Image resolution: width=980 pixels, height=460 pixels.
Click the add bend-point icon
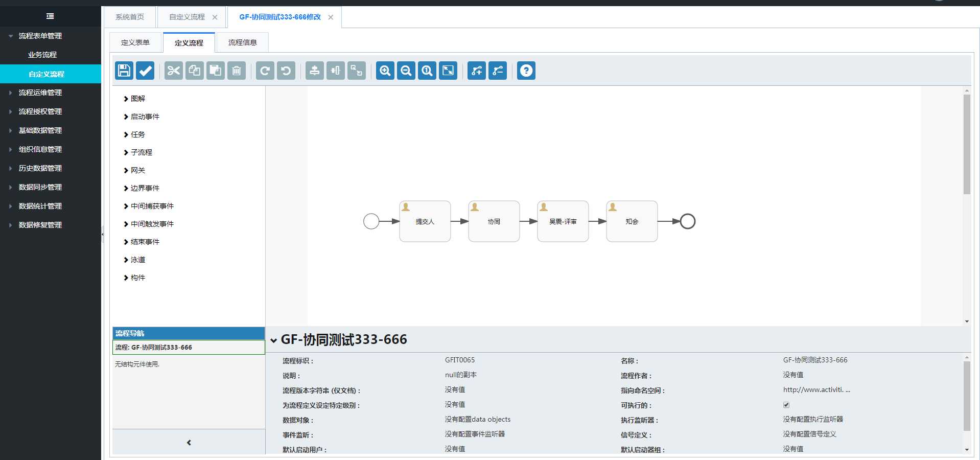pos(477,71)
